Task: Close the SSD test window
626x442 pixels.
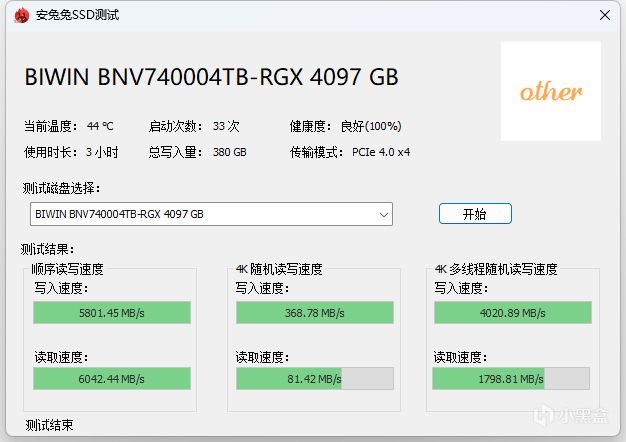Action: pos(605,15)
